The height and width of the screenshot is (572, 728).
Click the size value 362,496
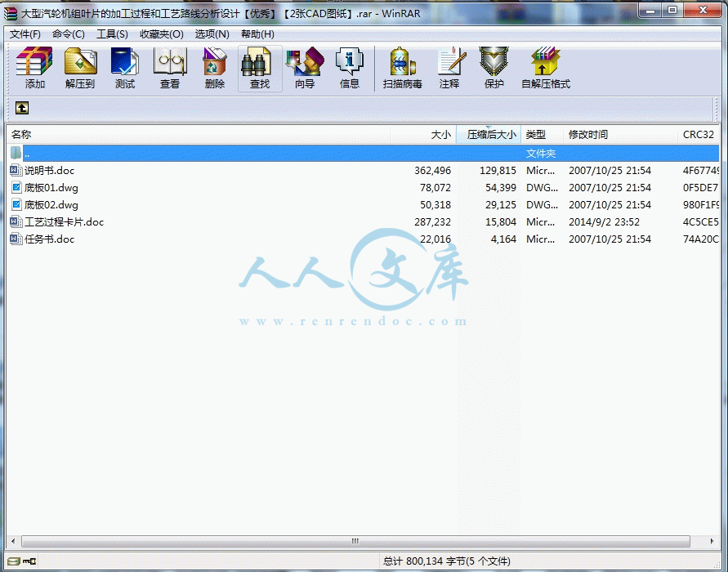pyautogui.click(x=432, y=171)
